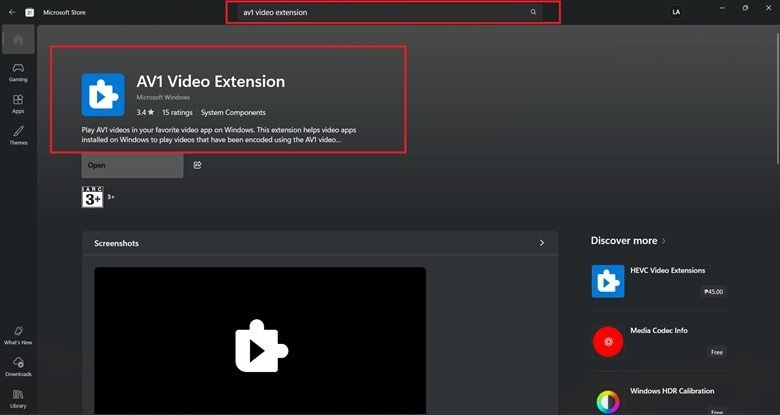Open Media Codec Info listing
780x415 pixels.
(x=659, y=330)
